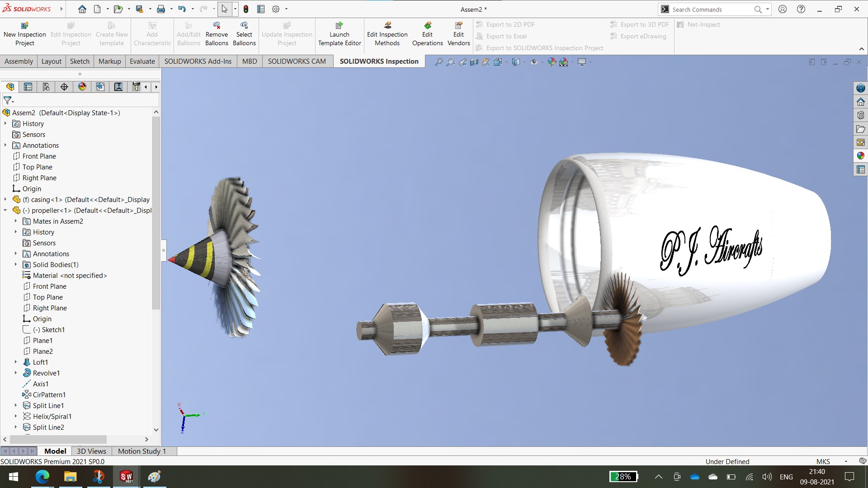
Task: Open the MBD tab
Action: [250, 61]
